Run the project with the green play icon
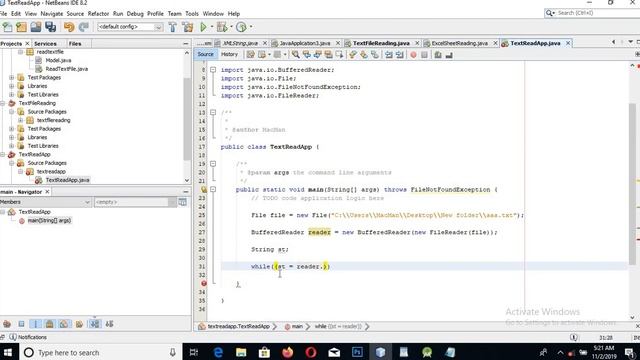The width and height of the screenshot is (640, 360). 203,27
